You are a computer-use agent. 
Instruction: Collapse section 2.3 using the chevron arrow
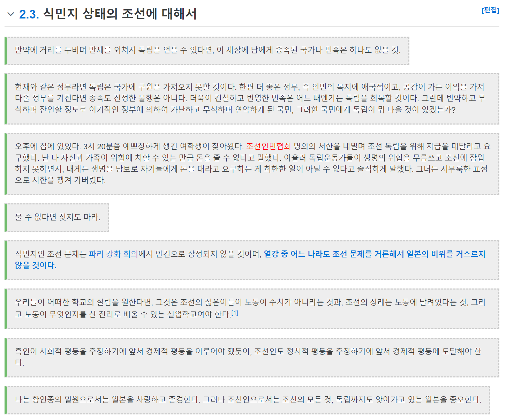coord(10,14)
